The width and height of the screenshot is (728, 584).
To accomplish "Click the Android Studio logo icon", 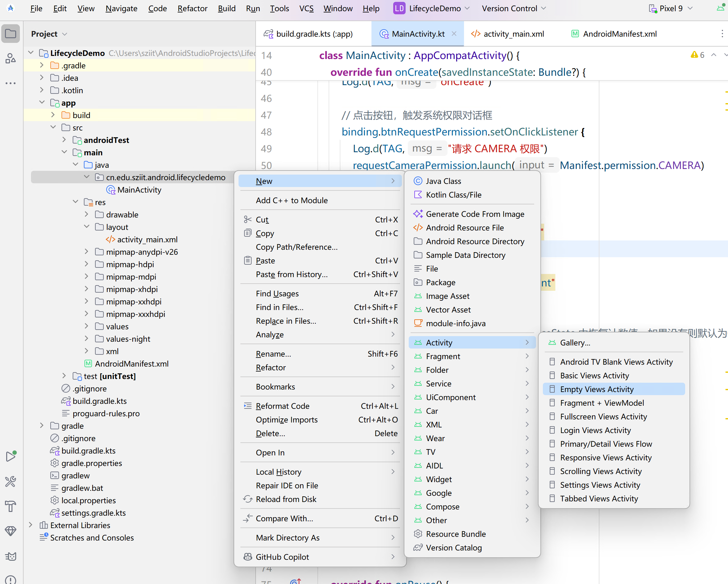I will click(11, 8).
